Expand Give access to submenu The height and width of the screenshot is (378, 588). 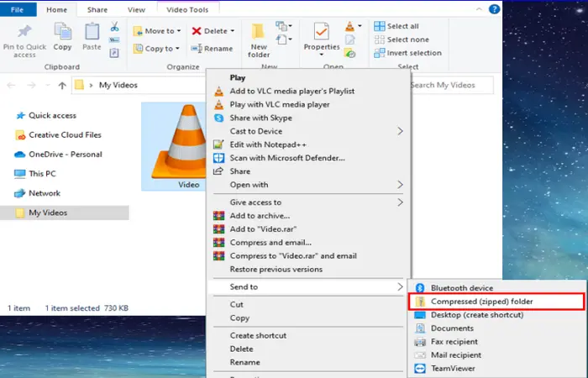point(308,202)
